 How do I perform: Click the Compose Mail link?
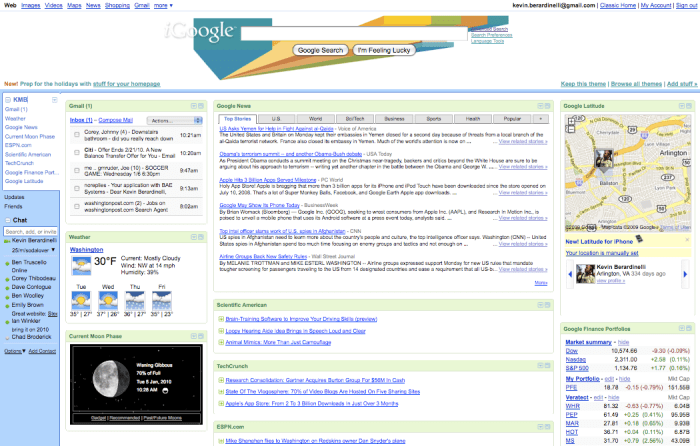click(x=117, y=120)
